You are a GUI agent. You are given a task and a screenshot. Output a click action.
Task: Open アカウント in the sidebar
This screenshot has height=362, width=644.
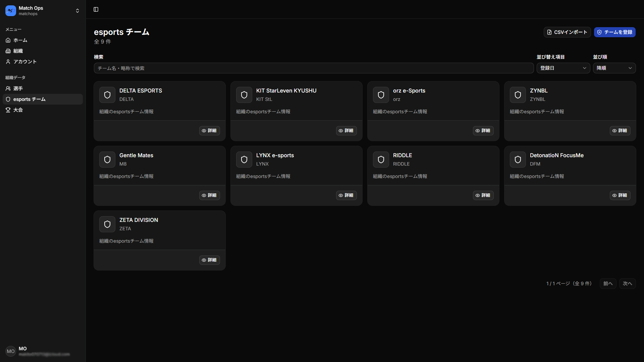click(43, 62)
